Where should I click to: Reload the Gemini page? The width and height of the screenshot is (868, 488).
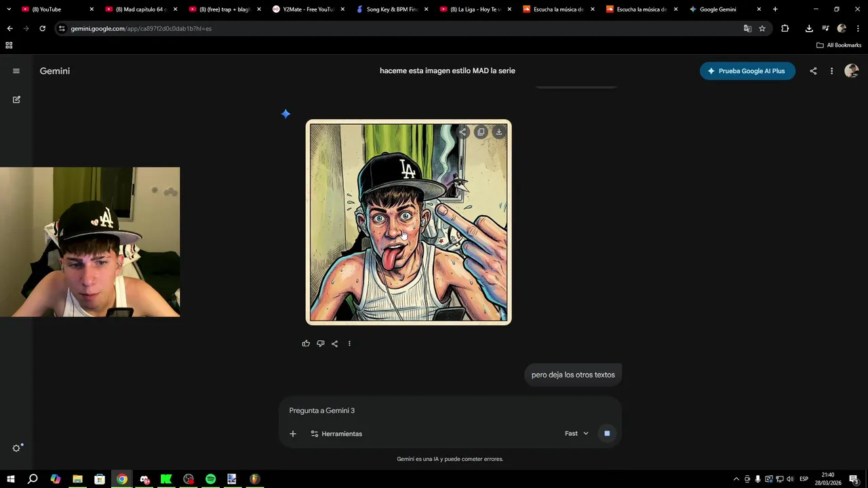click(x=42, y=28)
